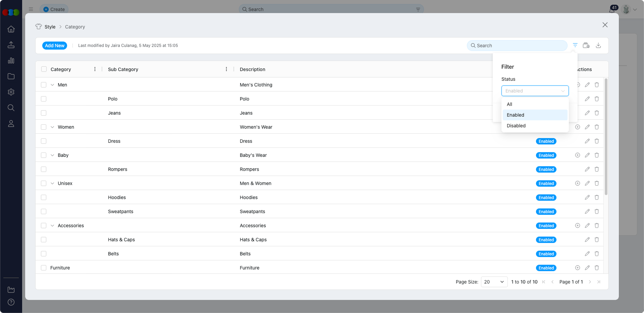Open the upload icon in the sidebar

[x=11, y=45]
